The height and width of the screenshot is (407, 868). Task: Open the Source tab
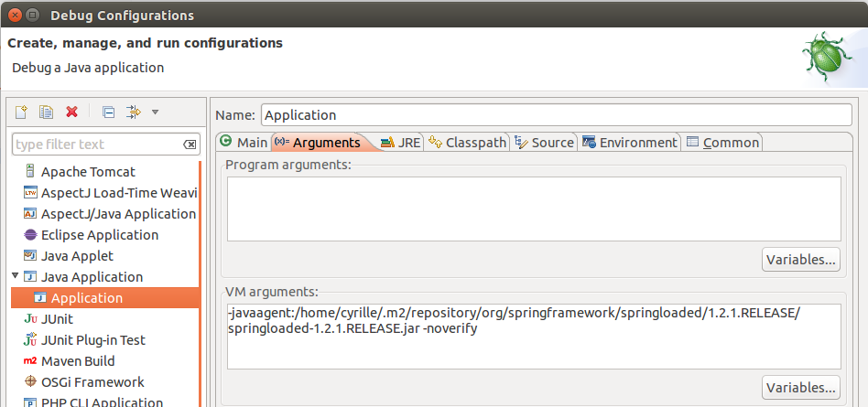coord(544,142)
